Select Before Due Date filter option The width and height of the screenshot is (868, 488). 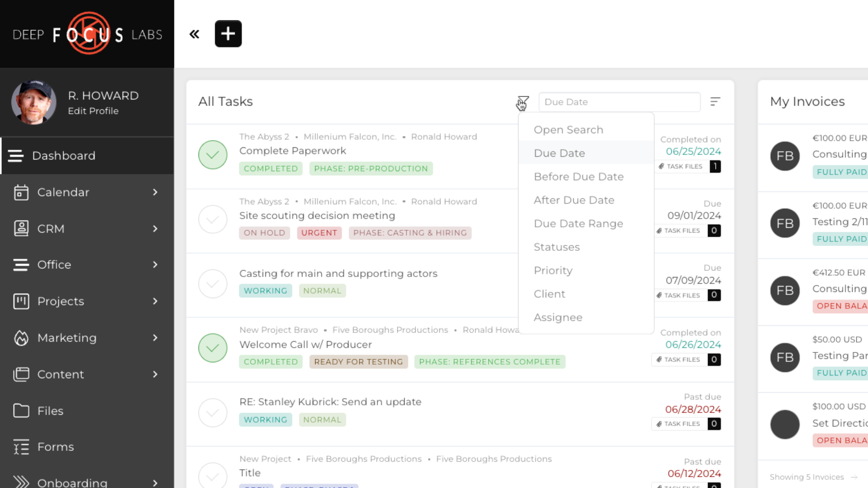(578, 177)
